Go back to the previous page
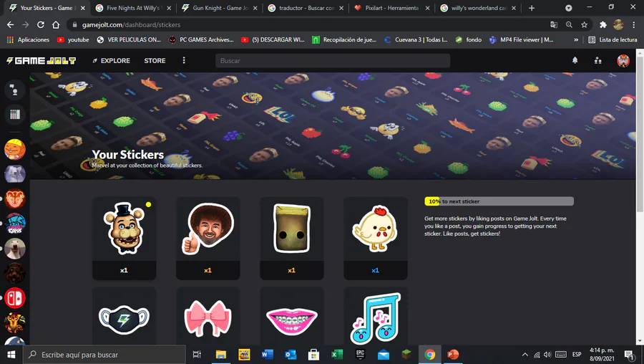 coord(10,24)
